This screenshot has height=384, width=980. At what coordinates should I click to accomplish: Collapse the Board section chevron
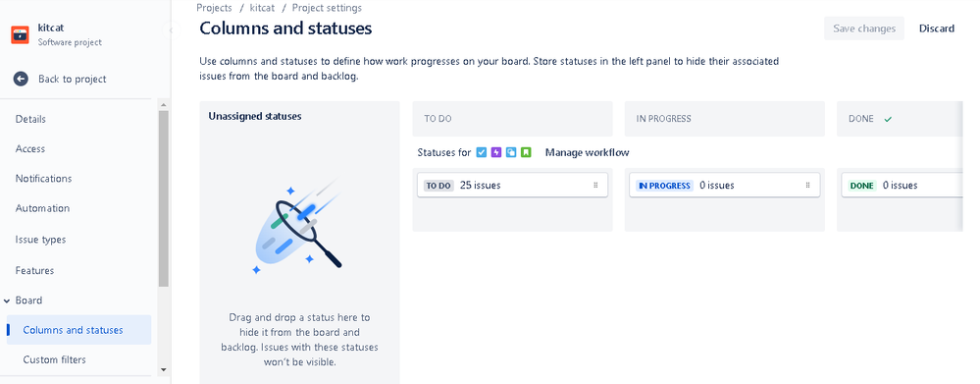point(7,301)
